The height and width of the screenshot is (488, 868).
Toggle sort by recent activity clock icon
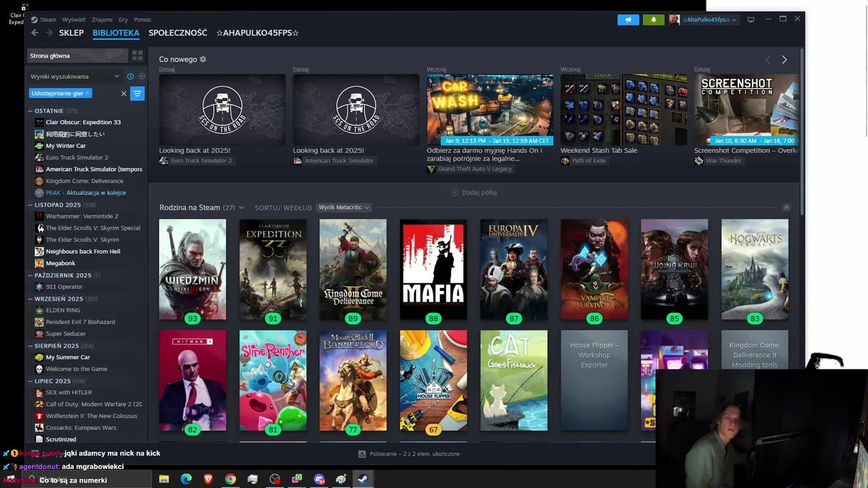(130, 76)
